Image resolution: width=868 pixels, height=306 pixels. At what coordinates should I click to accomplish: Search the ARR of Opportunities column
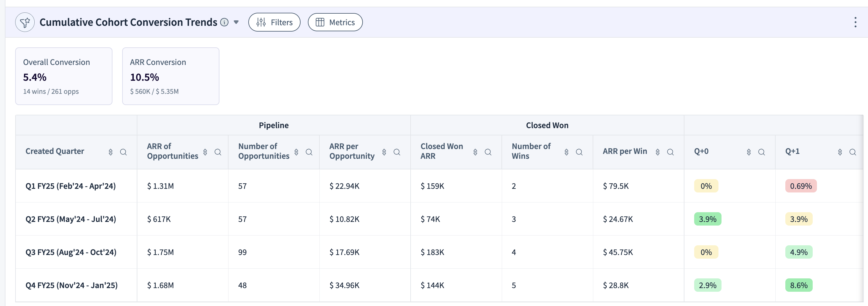218,152
